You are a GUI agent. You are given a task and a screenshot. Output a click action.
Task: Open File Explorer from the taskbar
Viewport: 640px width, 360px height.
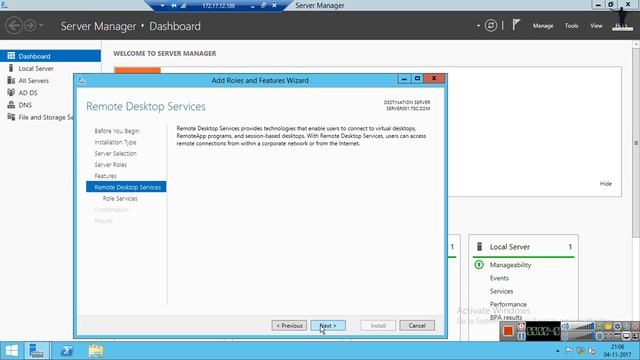pyautogui.click(x=96, y=351)
